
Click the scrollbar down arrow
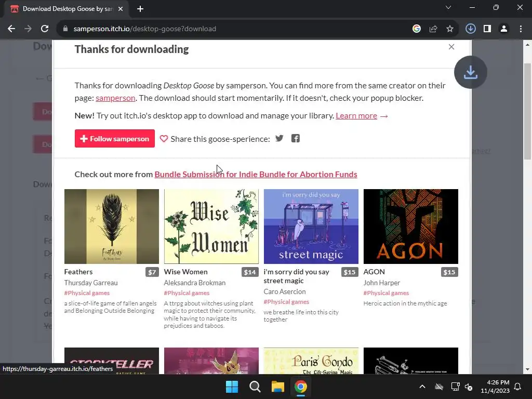[x=527, y=369]
